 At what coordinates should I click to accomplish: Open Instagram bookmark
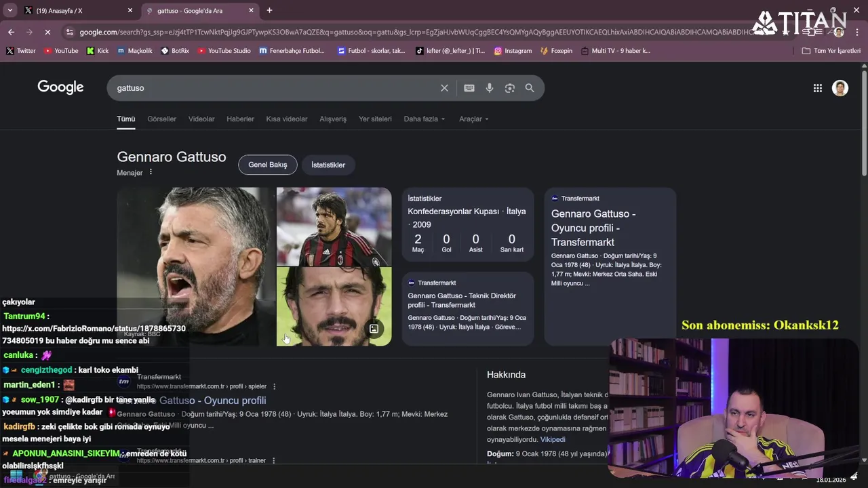(x=513, y=51)
